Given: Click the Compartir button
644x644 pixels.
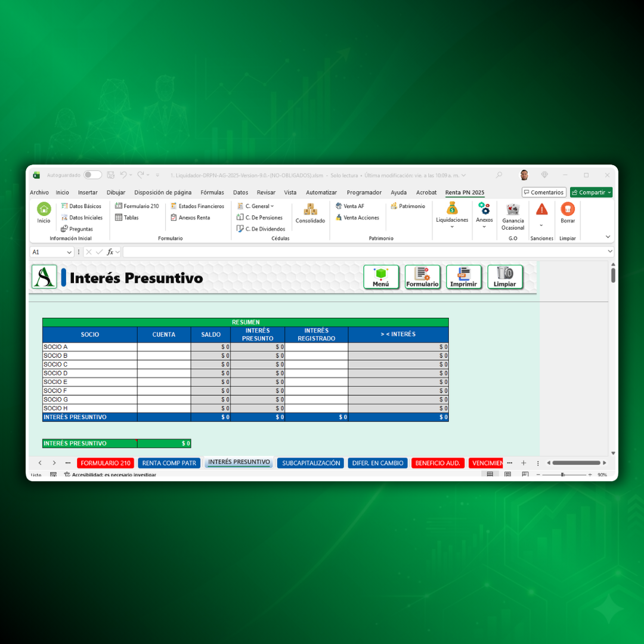Looking at the screenshot, I should [x=591, y=193].
